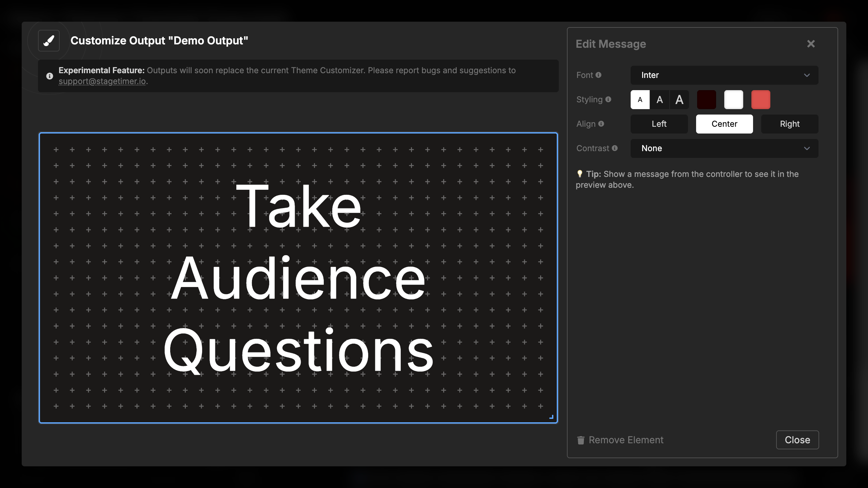Open the support@stagetimer.io email link

102,81
